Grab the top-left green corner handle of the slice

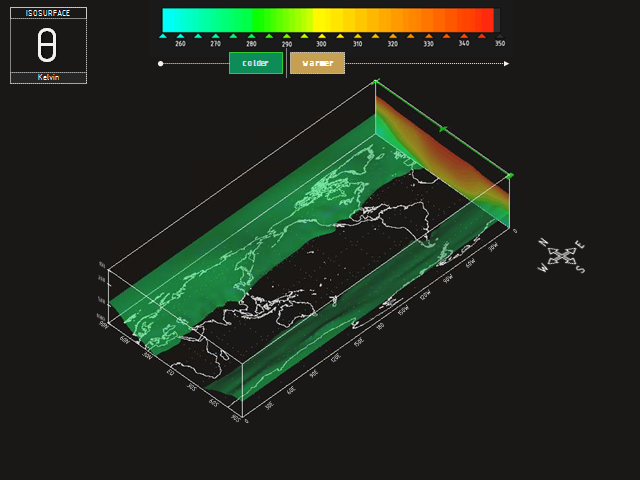pyautogui.click(x=375, y=82)
